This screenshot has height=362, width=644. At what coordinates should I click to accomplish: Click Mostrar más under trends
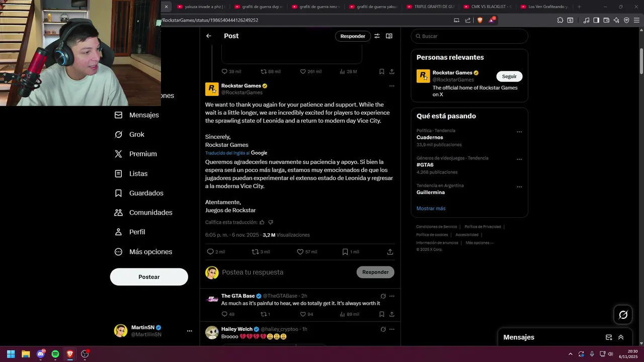click(x=431, y=208)
